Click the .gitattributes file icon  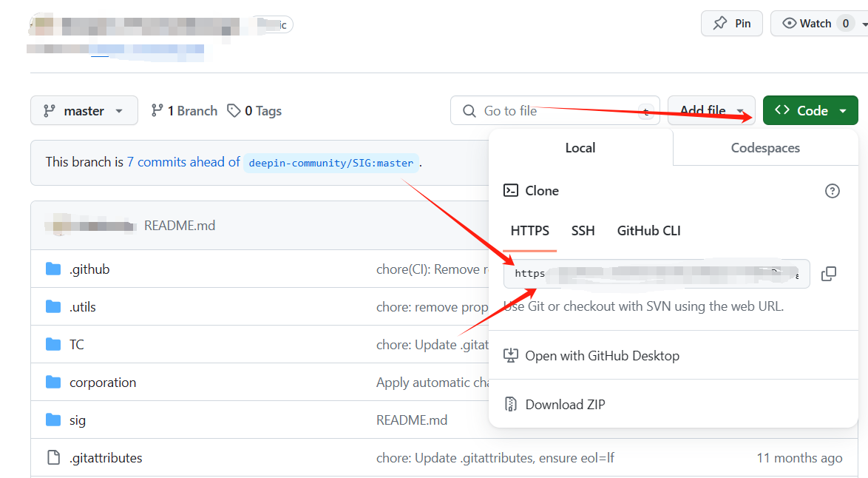point(54,457)
